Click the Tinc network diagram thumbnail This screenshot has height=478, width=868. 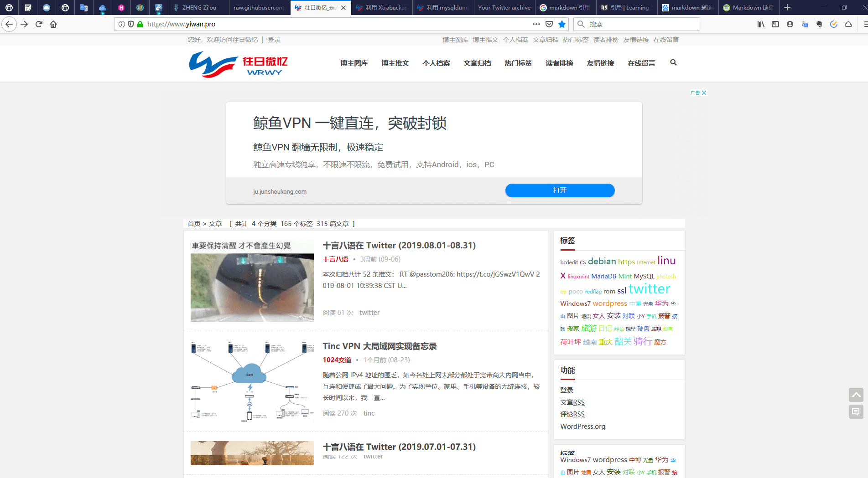[252, 381]
